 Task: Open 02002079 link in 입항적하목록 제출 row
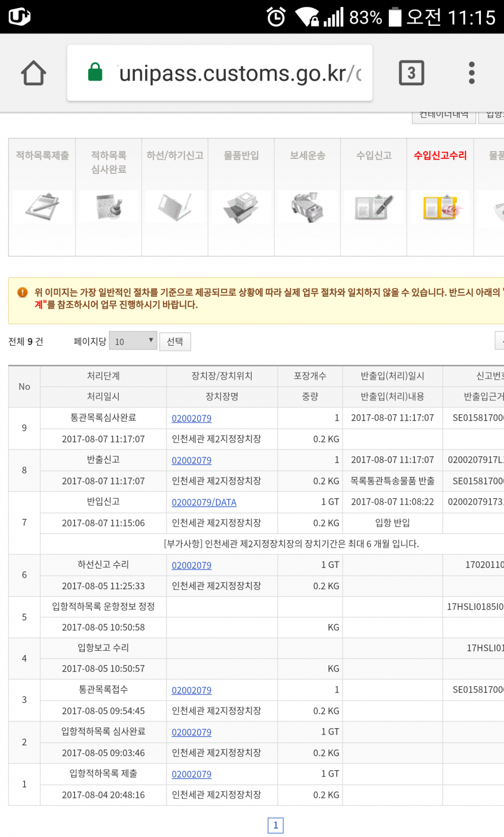pyautogui.click(x=191, y=774)
